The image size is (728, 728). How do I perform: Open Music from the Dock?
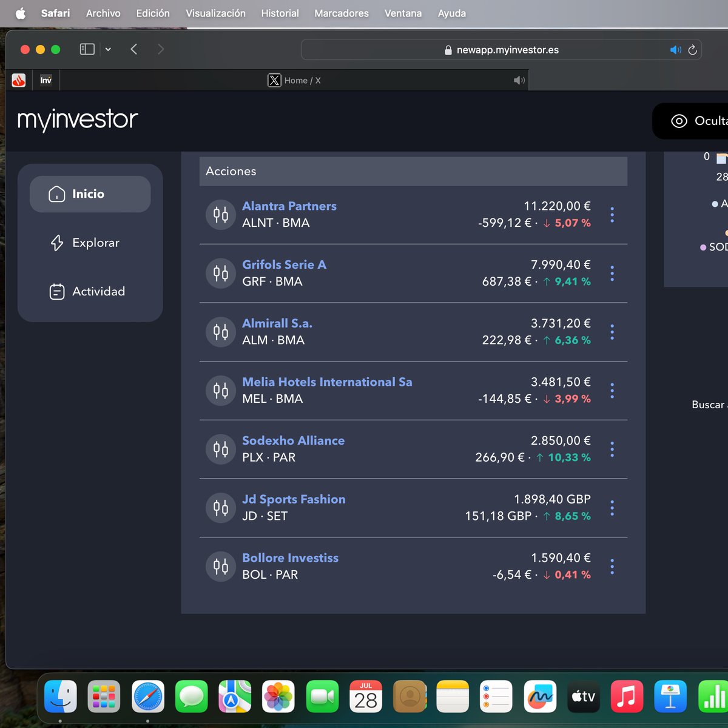coord(627,696)
